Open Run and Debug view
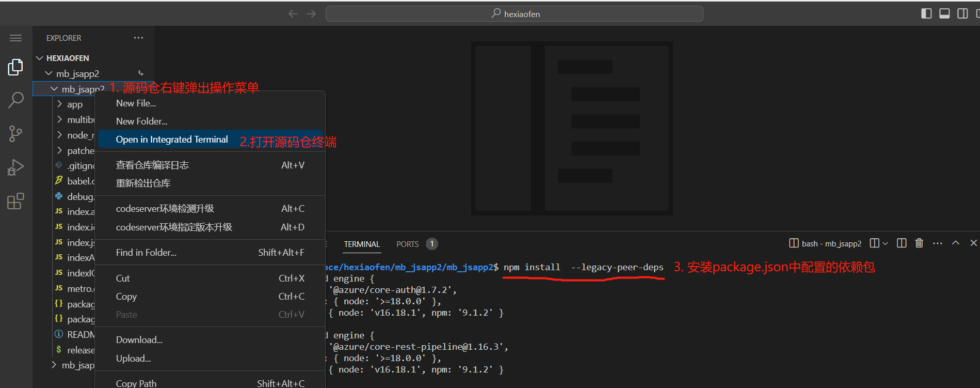 [x=15, y=167]
